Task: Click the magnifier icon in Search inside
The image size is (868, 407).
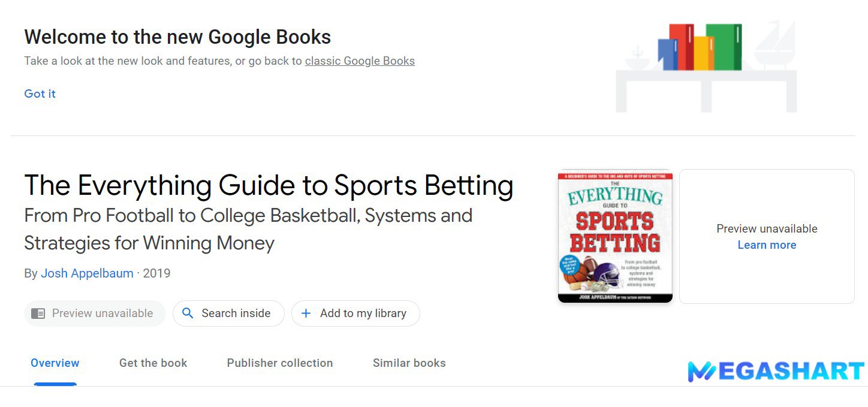Action: (x=188, y=313)
